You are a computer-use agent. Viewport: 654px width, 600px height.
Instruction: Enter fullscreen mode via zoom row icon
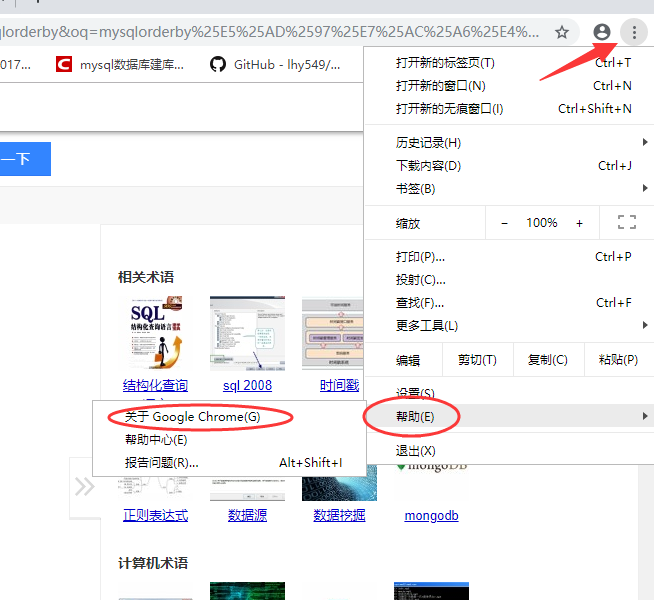click(x=626, y=222)
